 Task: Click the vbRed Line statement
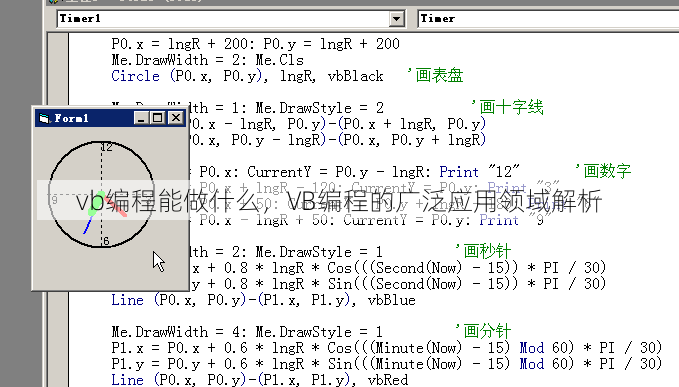(260, 380)
